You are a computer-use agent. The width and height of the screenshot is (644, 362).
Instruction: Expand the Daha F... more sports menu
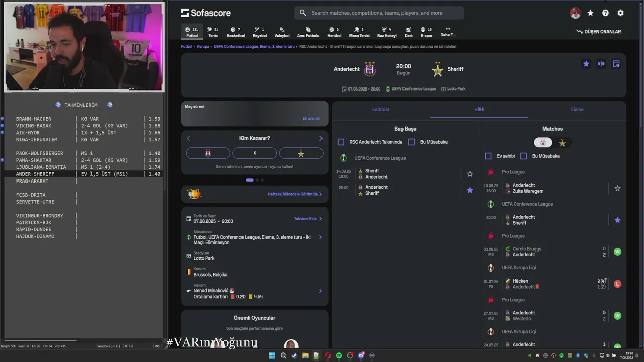[448, 32]
